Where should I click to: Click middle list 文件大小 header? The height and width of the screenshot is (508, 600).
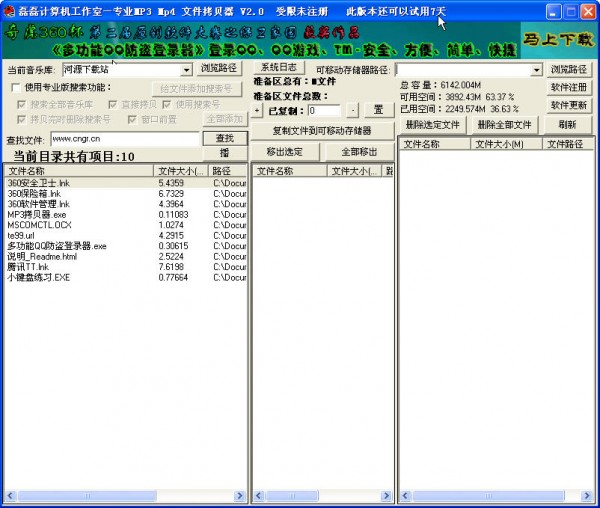(x=355, y=171)
